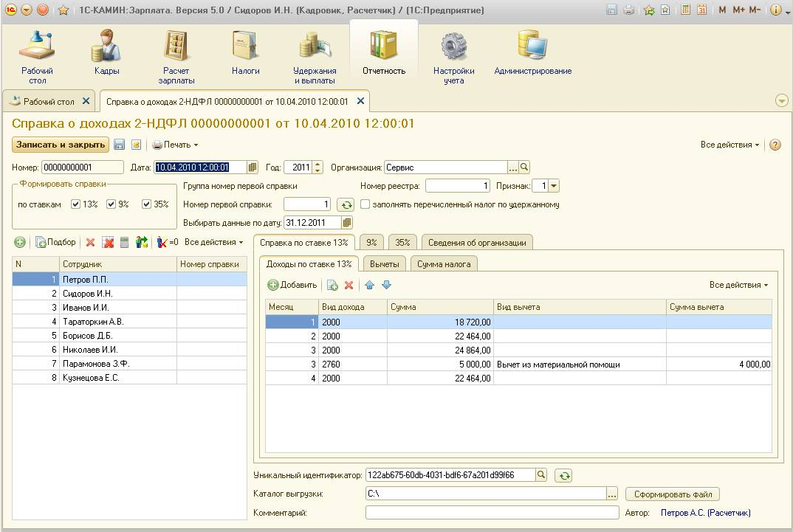Open Сведения об организации tab
Image resolution: width=793 pixels, height=532 pixels.
point(477,243)
